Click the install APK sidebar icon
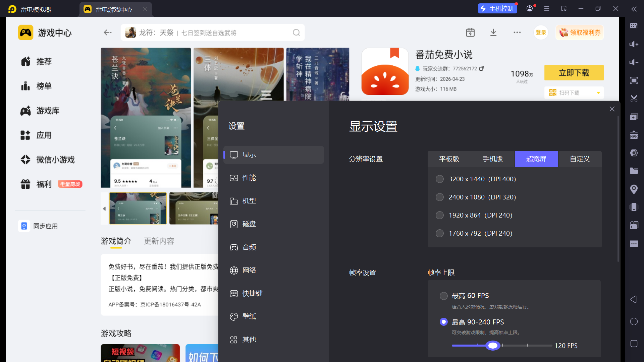 634,135
